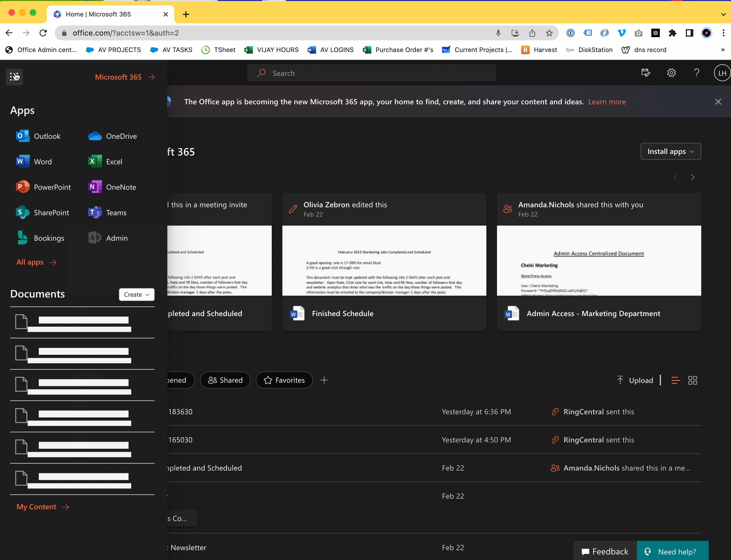Click the Need help? button
Viewport: 731px width, 560px height.
coord(673,551)
